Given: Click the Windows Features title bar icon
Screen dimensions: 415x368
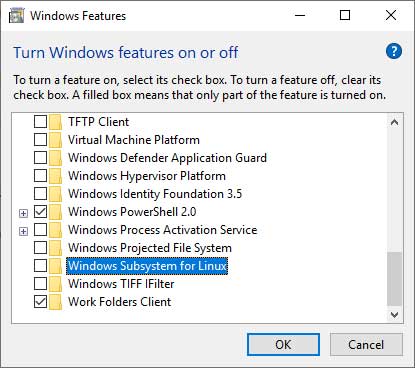Looking at the screenshot, I should [x=16, y=15].
